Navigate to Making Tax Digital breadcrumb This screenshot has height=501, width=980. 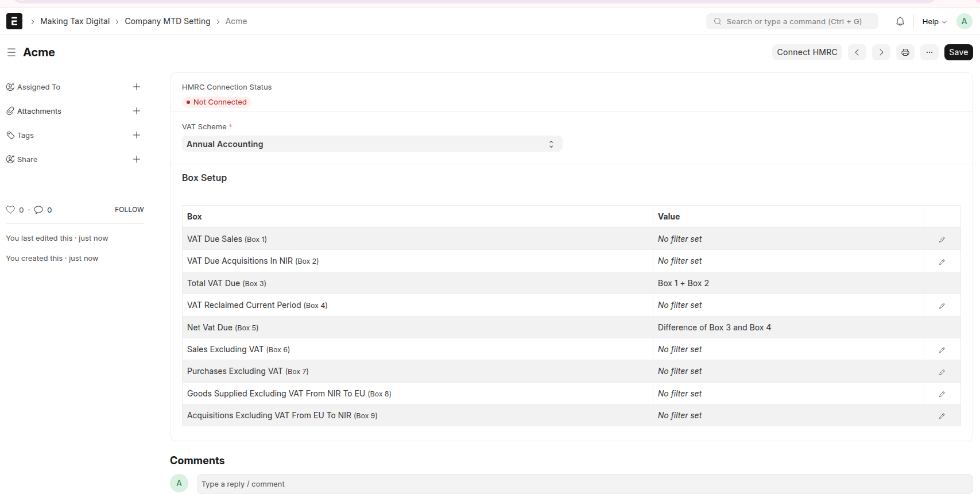click(x=75, y=21)
